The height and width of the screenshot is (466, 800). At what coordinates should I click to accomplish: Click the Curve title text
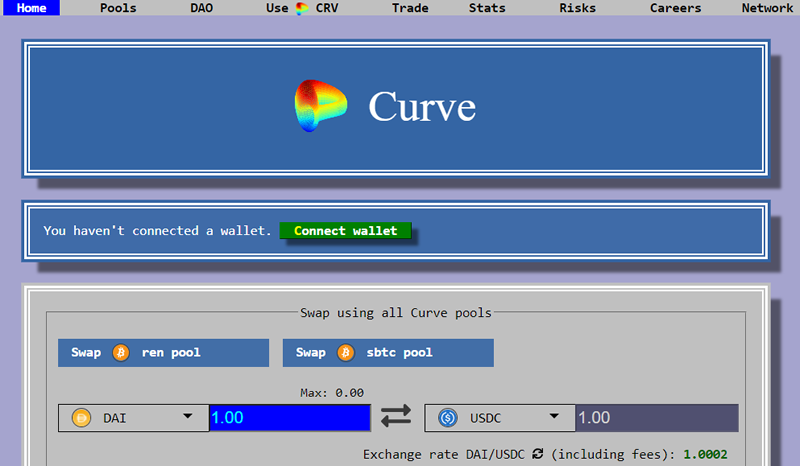(422, 107)
